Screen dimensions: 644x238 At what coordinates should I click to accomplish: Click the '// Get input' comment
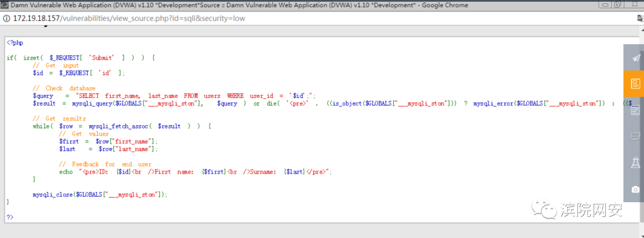56,66
